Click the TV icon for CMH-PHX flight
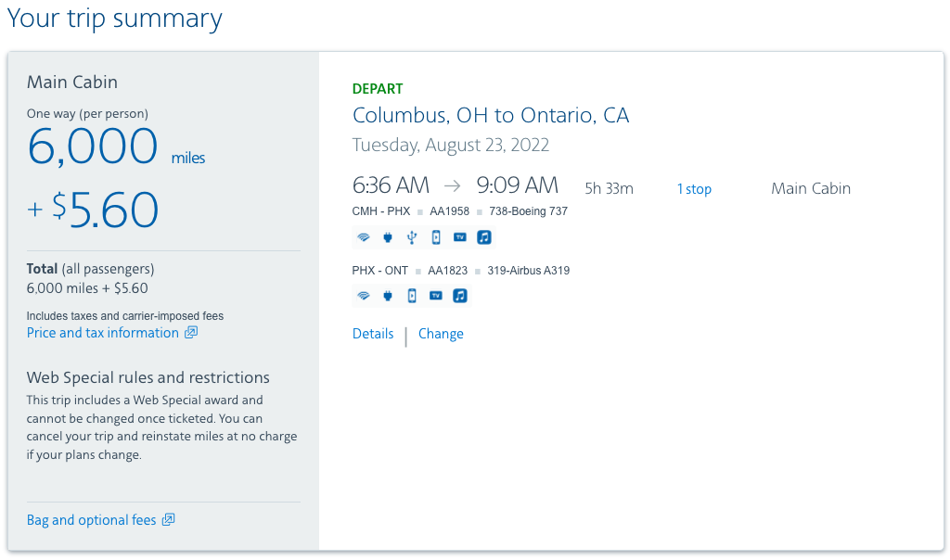Screen dimensions: 950x560 click(x=460, y=237)
